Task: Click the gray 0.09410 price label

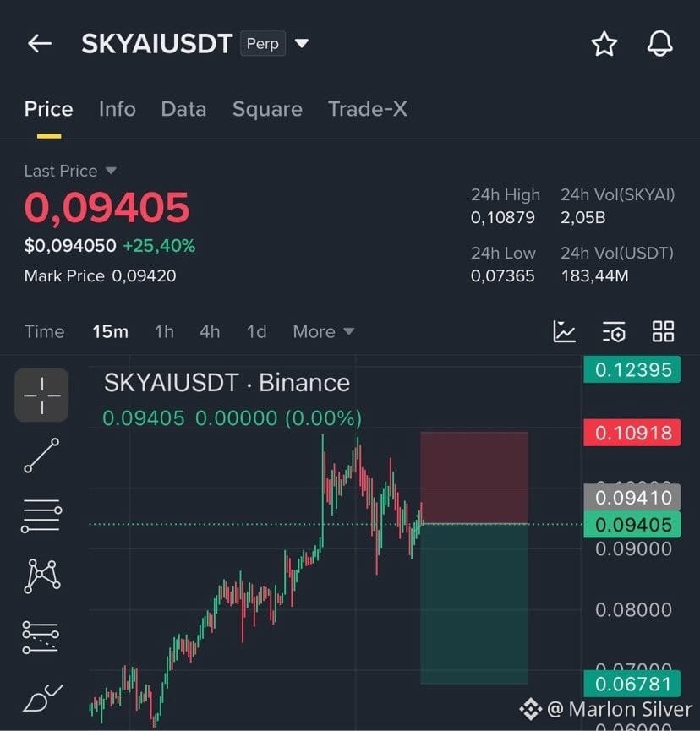Action: [632, 498]
